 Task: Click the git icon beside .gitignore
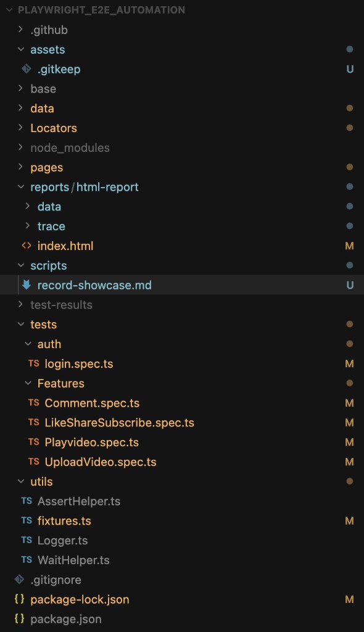click(19, 580)
